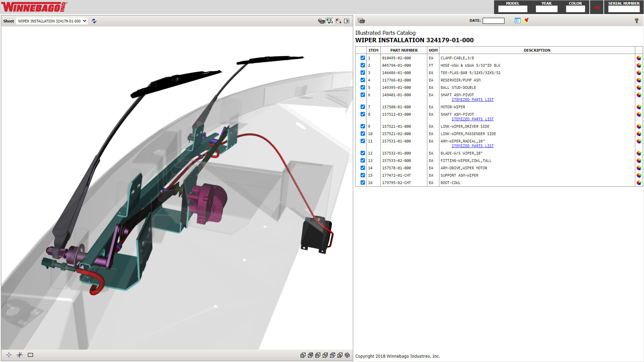Uncheck item 4 RESERVOIR/PUMP ASM checkbox
644x362 pixels.
(x=363, y=80)
